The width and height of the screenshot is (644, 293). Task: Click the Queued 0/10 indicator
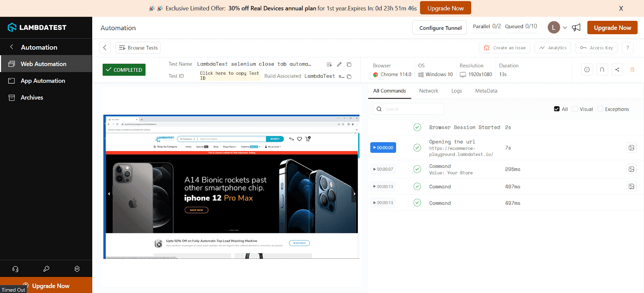coord(521,26)
